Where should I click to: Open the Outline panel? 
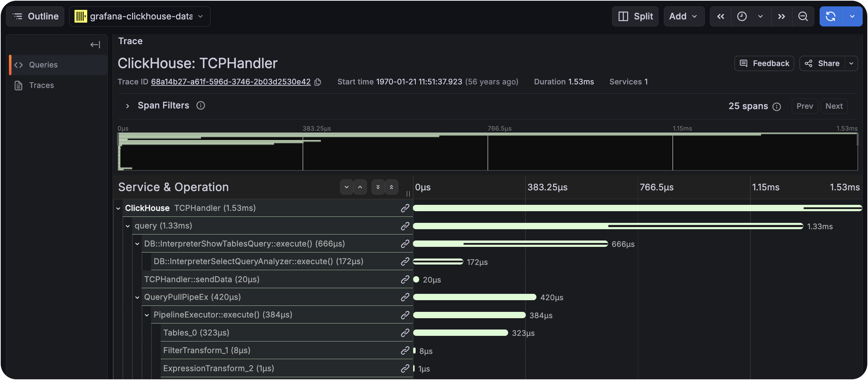(35, 16)
